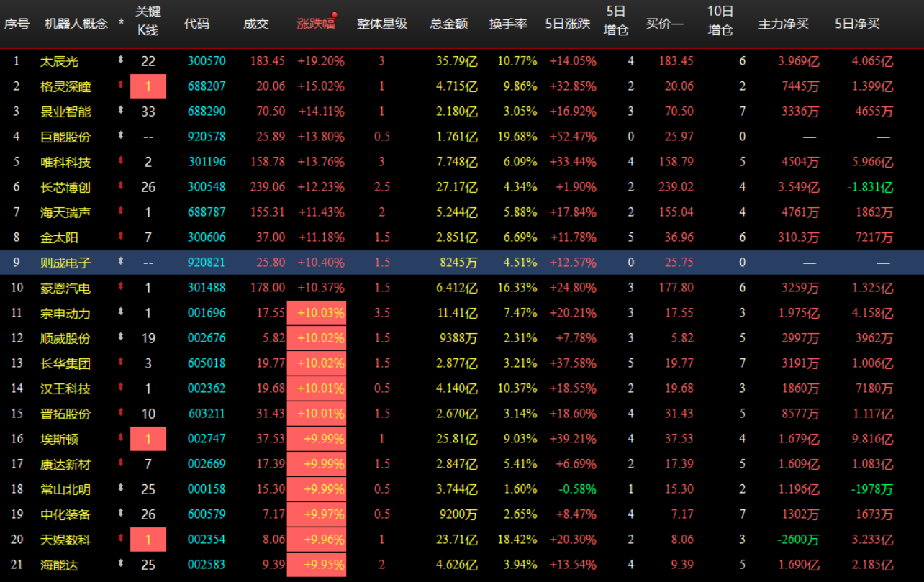Click the red marker icon beside 汉王科技
The width and height of the screenshot is (924, 582).
(121, 388)
